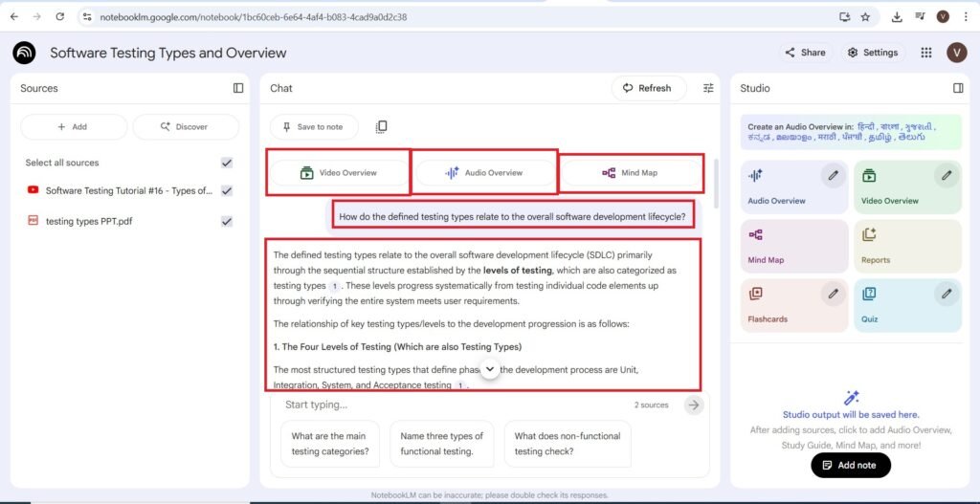Open the Google apps grid icon
This screenshot has width=980, height=504.
[x=925, y=53]
